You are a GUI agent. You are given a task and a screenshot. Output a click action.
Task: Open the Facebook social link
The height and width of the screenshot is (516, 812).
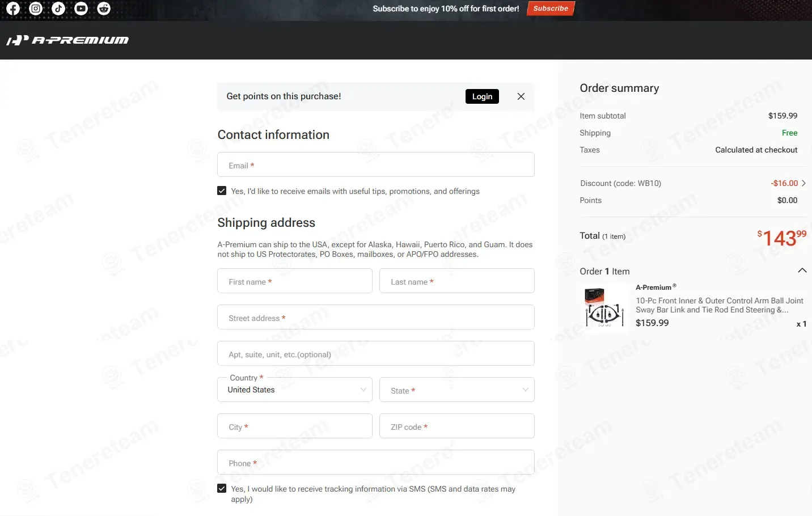pos(13,9)
